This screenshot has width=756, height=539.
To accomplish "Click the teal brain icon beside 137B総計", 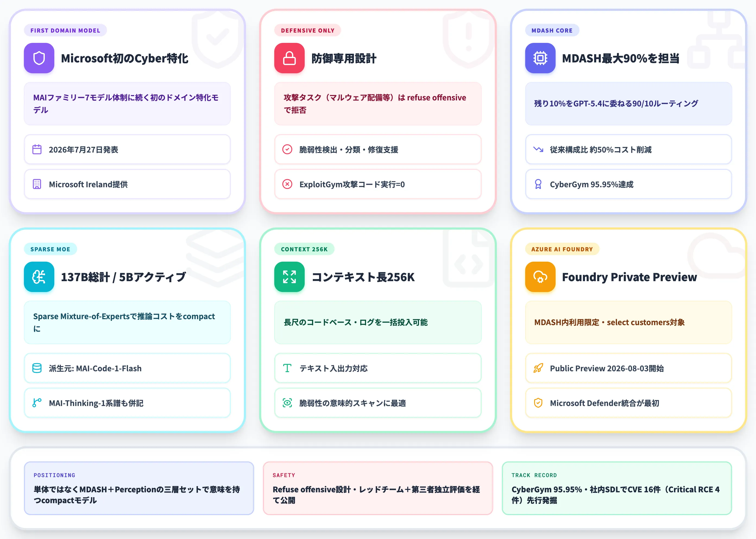I will (39, 277).
